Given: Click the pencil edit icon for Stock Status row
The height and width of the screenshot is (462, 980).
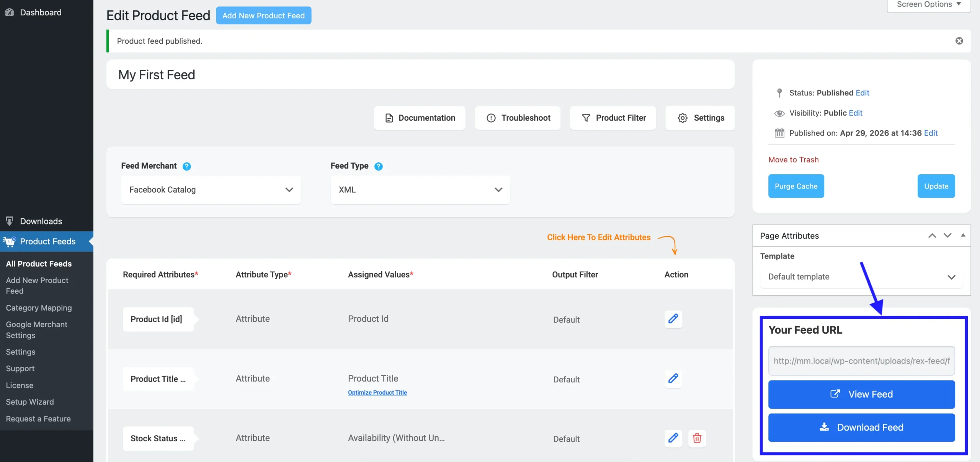Looking at the screenshot, I should click(673, 438).
